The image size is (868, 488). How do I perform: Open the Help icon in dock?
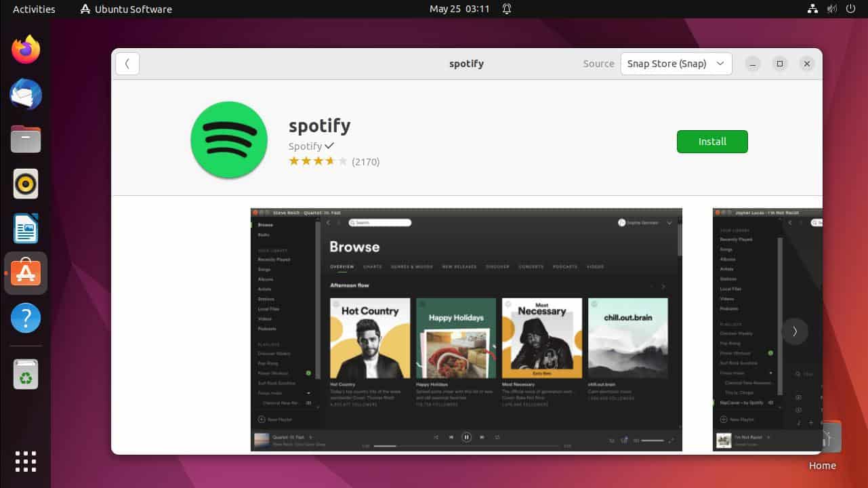coord(26,318)
